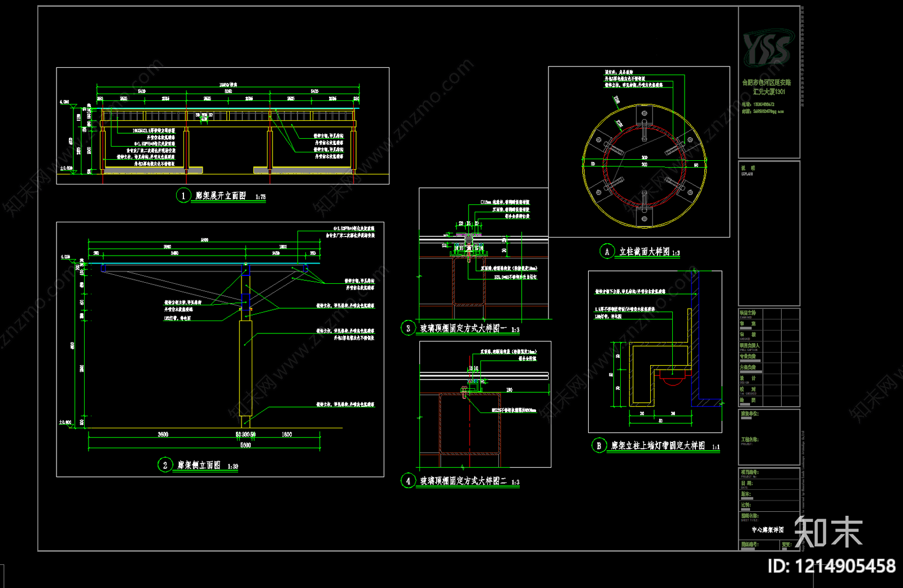Click the circled number 3 detail marker
The height and width of the screenshot is (588, 903).
[408, 328]
